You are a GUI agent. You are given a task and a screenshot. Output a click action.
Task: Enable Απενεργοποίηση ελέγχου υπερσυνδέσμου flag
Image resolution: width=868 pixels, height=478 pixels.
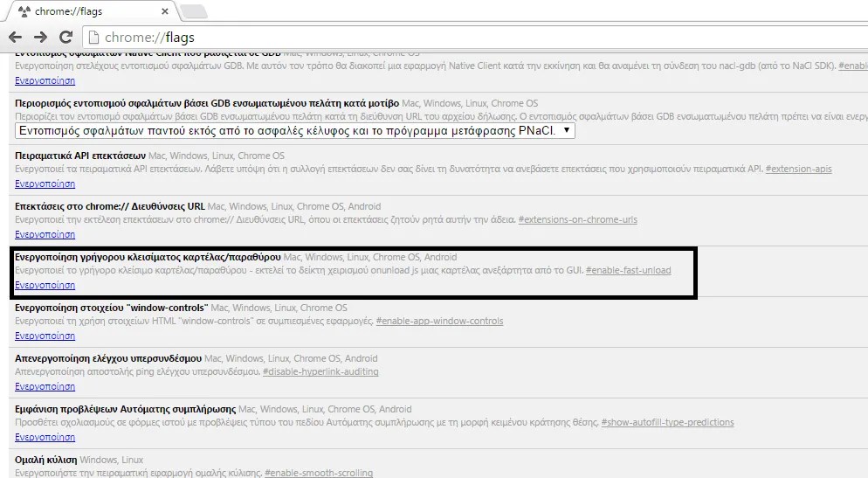coord(45,386)
